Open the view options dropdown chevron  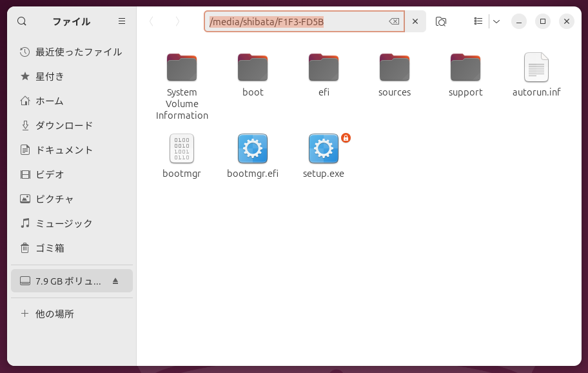496,21
